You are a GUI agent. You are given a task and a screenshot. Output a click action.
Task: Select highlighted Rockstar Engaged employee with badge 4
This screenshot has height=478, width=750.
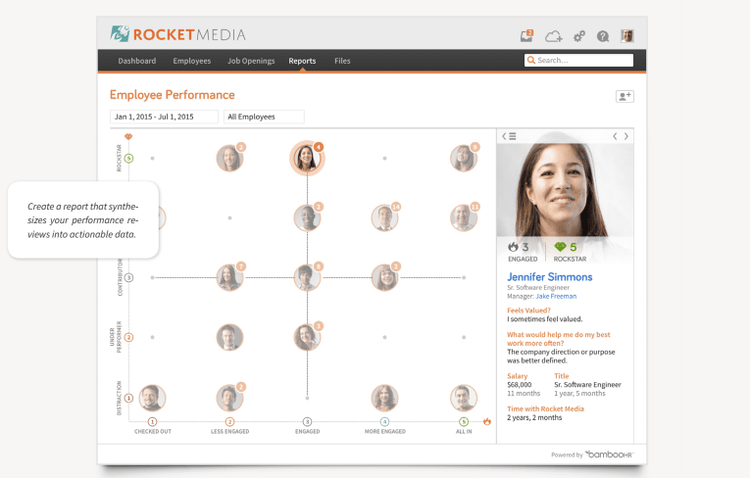(307, 158)
